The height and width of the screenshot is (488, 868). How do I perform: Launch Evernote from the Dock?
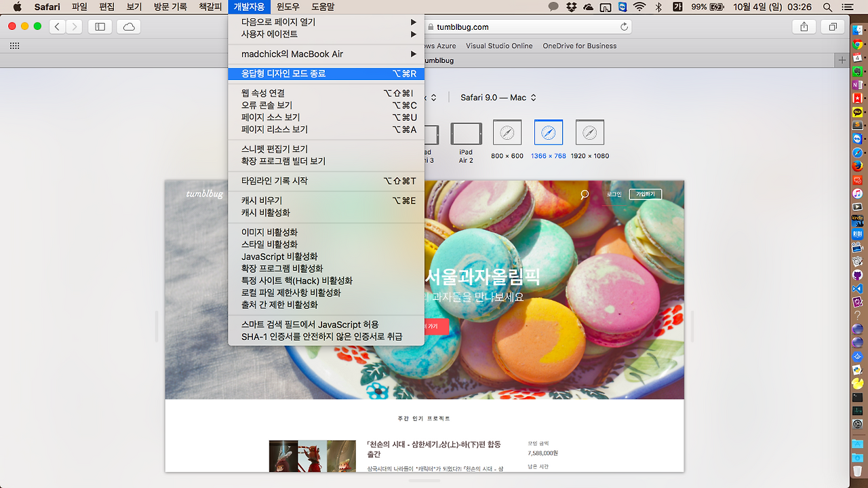857,71
